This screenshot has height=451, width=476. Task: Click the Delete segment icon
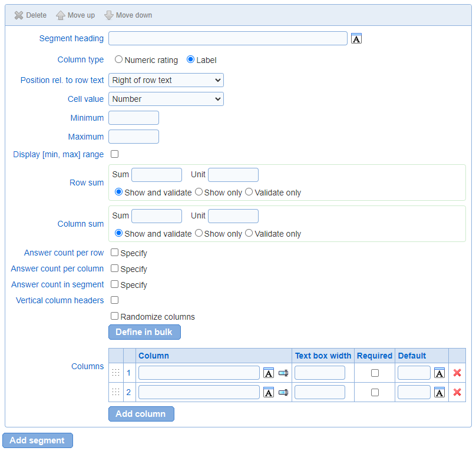click(19, 15)
